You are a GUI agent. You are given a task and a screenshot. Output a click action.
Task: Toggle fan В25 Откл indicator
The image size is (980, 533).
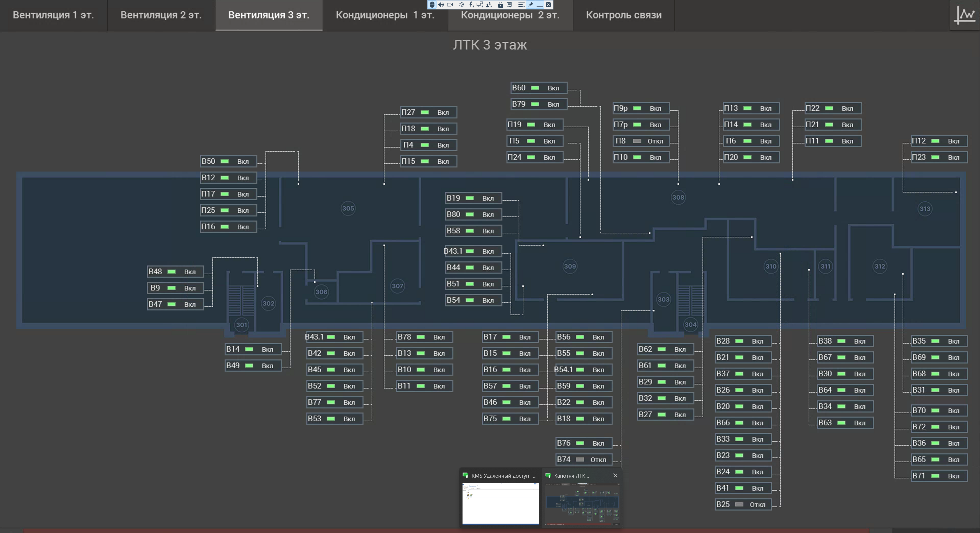[x=739, y=504]
